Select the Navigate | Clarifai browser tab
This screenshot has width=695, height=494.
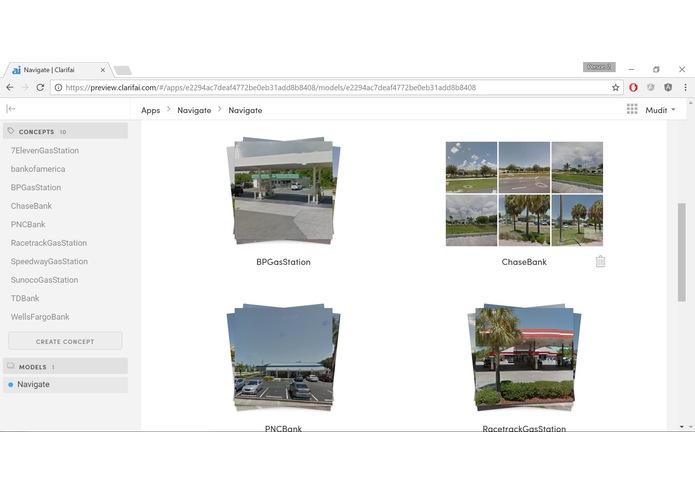pos(57,70)
